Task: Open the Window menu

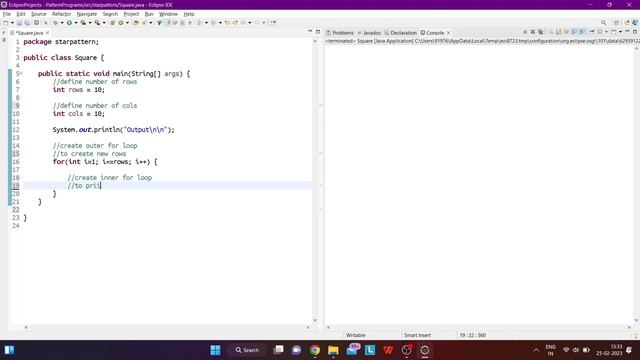Action: tap(168, 14)
